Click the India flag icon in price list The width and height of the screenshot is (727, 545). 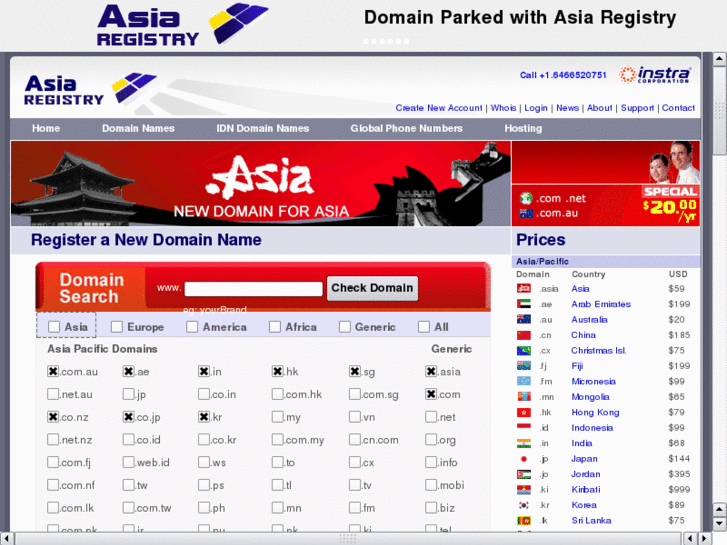tap(524, 443)
